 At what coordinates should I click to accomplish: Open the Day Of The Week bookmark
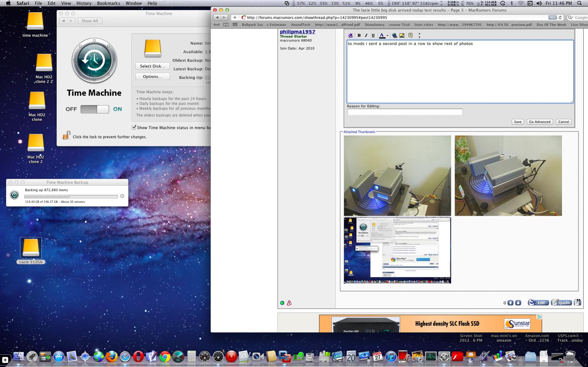(x=551, y=25)
